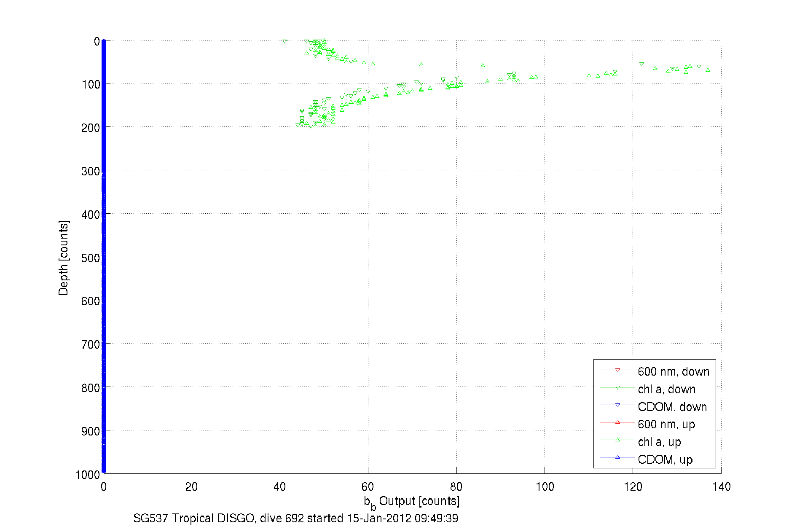This screenshot has width=797, height=532.
Task: Select the rightmost green chl a data marker
Action: tap(708, 70)
